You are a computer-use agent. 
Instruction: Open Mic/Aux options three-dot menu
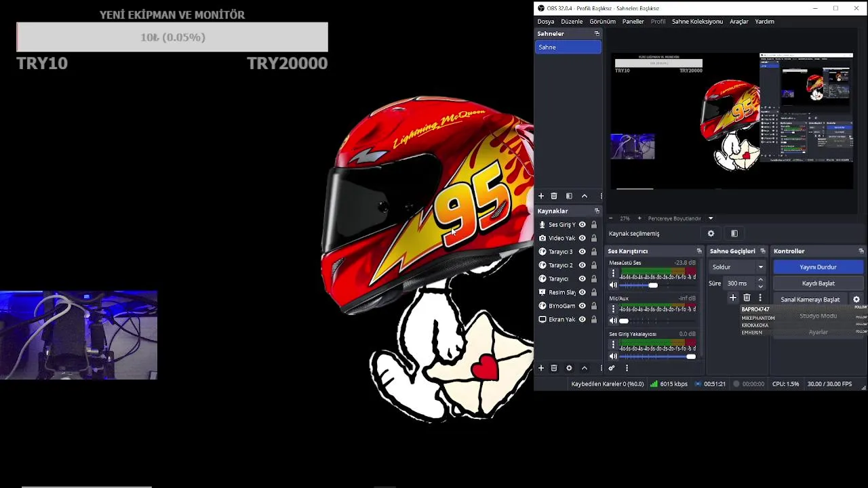point(614,309)
